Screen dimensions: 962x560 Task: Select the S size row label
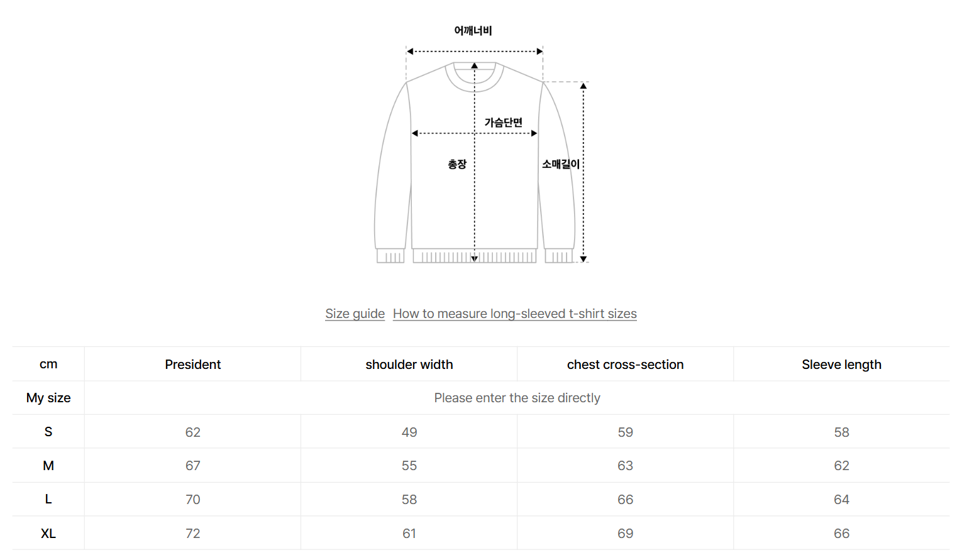[x=48, y=432]
